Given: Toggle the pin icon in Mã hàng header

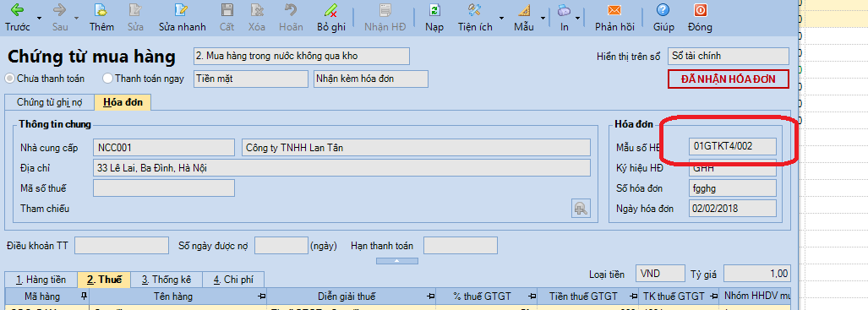Looking at the screenshot, I should coord(84,296).
